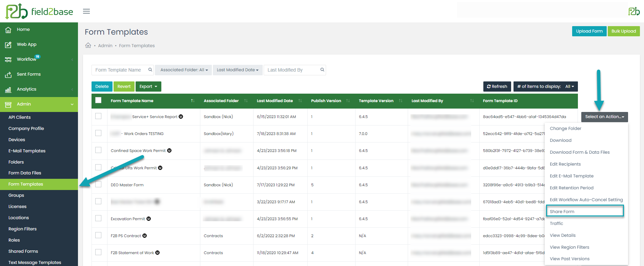Check the select-all header checkbox
Screen dimensions: 644x266
click(x=98, y=100)
